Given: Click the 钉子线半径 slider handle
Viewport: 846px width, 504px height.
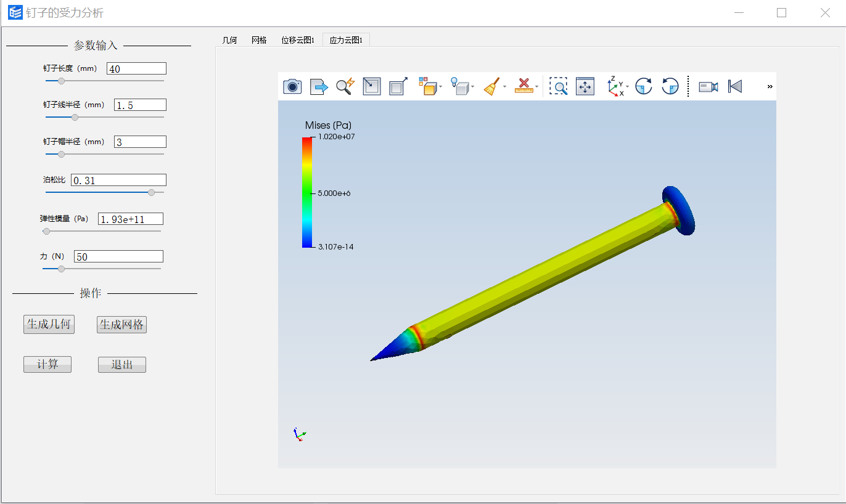Looking at the screenshot, I should tap(75, 117).
